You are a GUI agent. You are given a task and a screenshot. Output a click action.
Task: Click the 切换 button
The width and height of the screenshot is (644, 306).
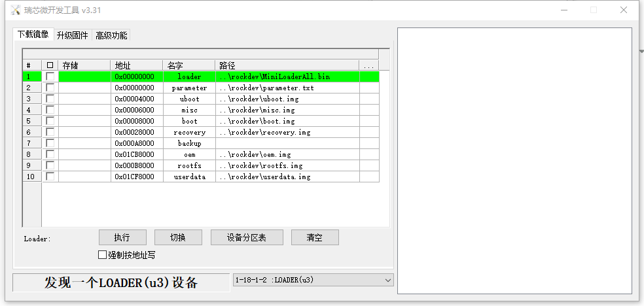click(x=178, y=237)
